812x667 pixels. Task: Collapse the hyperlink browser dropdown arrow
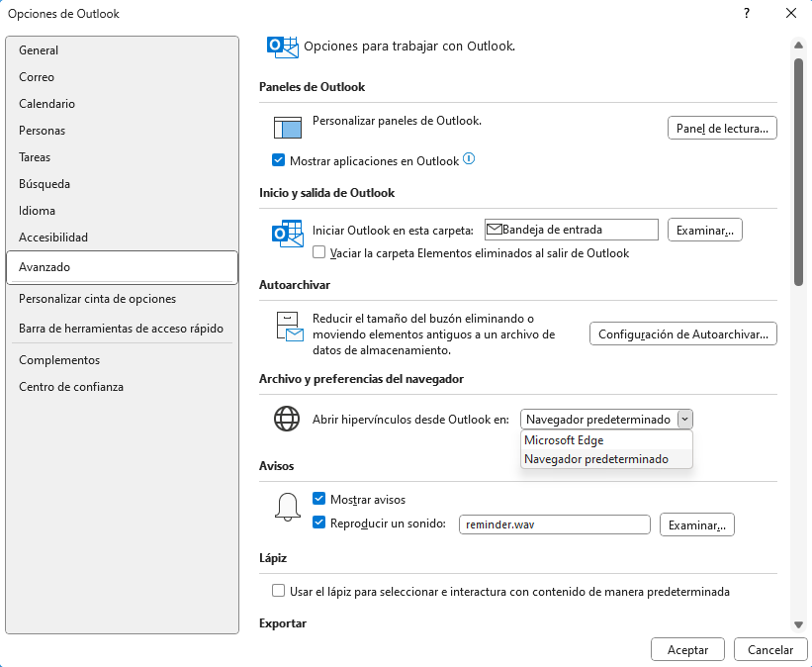(x=684, y=420)
